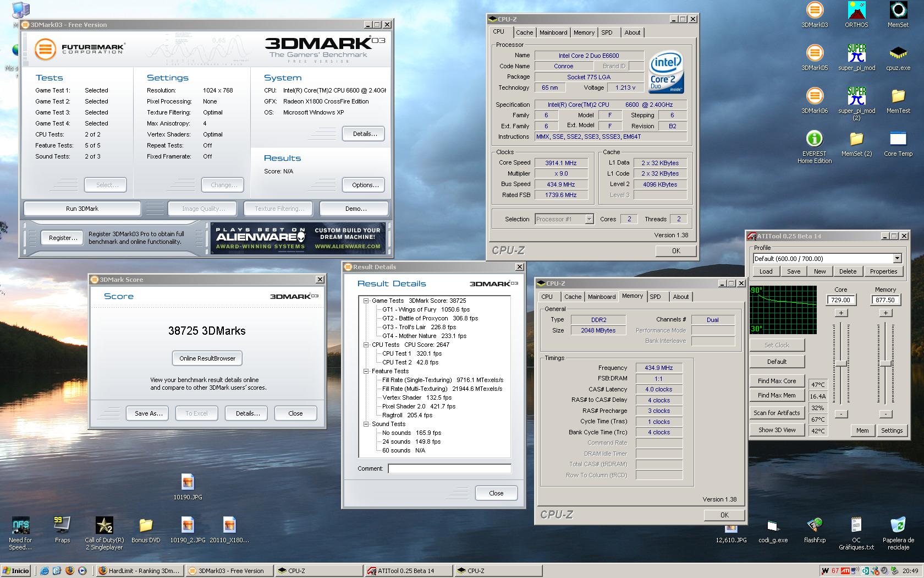Click the Find Max Core button
The width and height of the screenshot is (924, 578).
click(777, 381)
